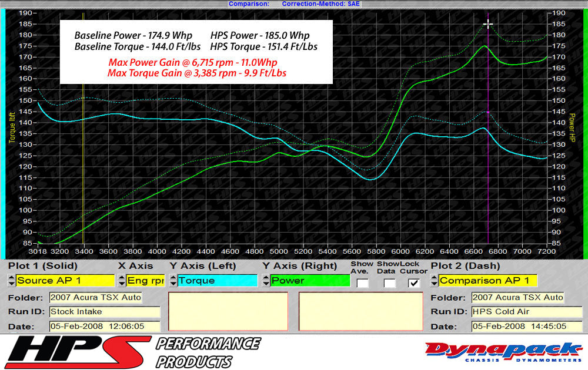Screen dimensions: 588x370
Task: Click the crosshair cursor marker on the power curve
Action: [489, 25]
